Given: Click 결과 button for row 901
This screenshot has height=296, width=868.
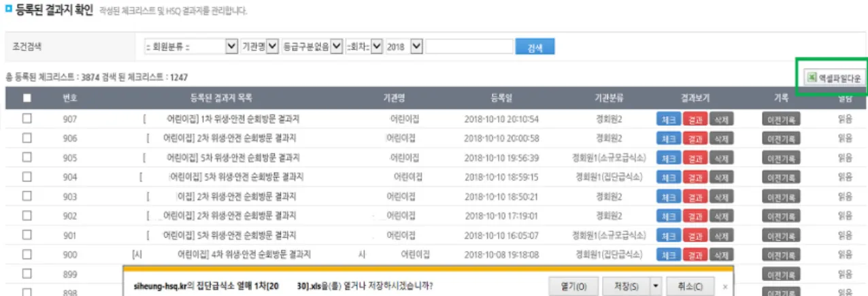Looking at the screenshot, I should [694, 235].
